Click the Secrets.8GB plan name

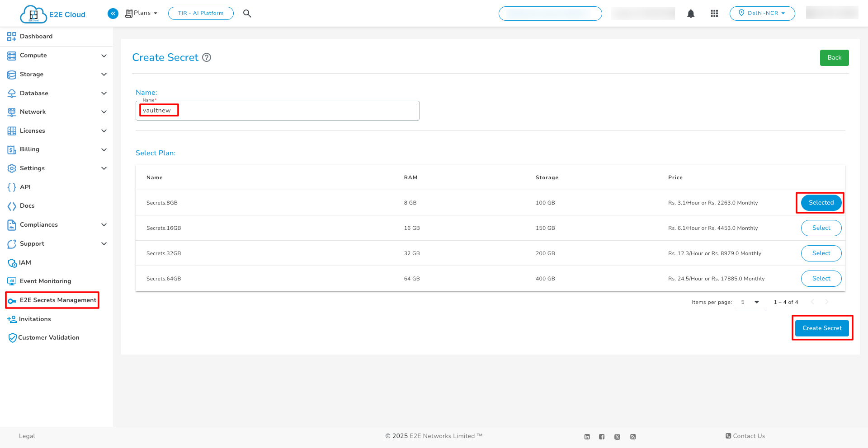pos(162,203)
